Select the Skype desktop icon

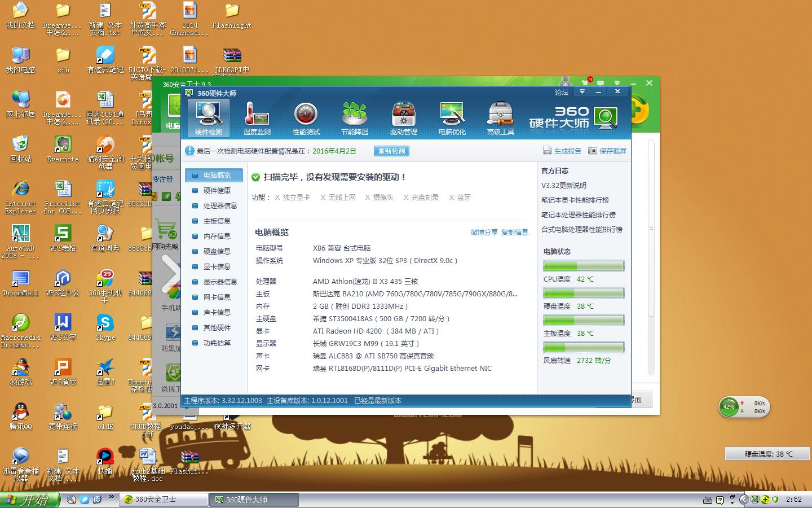click(105, 327)
